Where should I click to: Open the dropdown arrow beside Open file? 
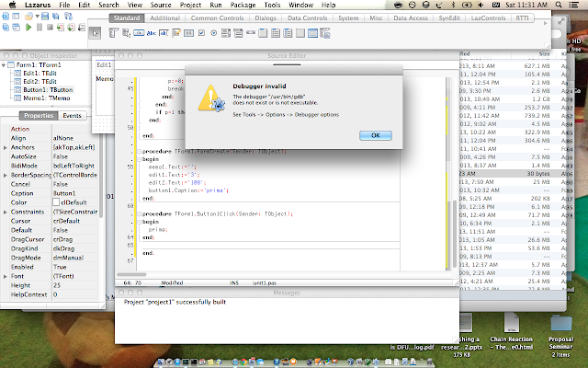click(37, 17)
